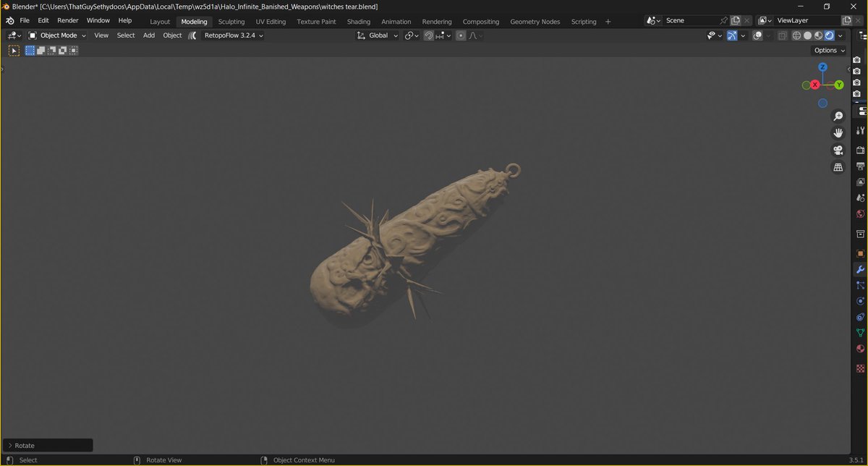The width and height of the screenshot is (868, 466).
Task: Open the viewport Object menu
Action: click(172, 35)
